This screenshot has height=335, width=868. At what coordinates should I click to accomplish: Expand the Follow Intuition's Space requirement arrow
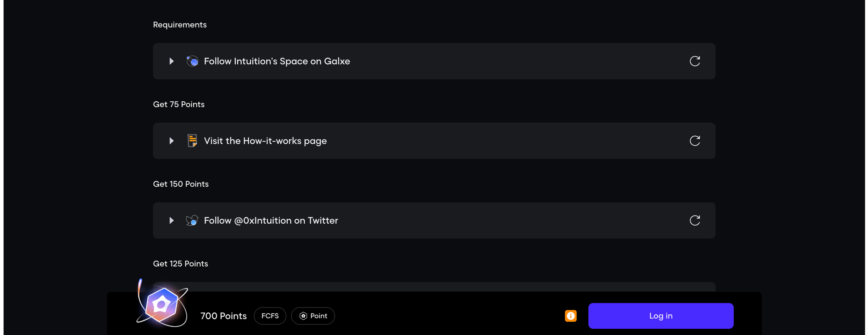(x=172, y=61)
